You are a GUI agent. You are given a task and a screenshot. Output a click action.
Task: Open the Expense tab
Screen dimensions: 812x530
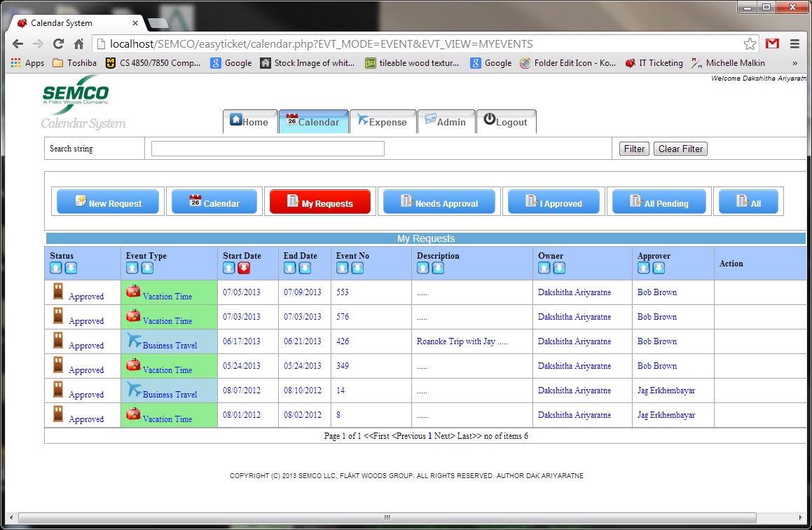(382, 121)
